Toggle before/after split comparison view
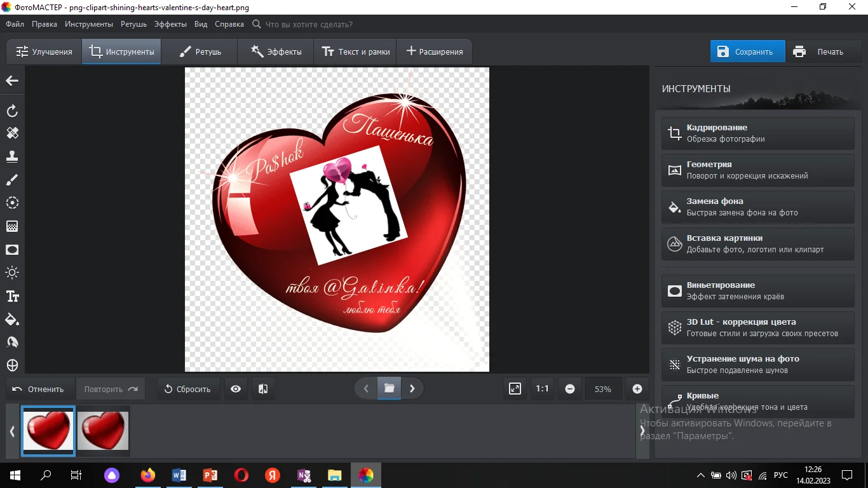The image size is (868, 488). 263,389
